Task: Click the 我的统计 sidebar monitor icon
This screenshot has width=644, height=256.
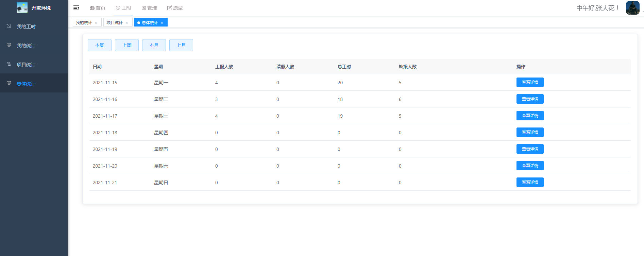Action: 9,45
